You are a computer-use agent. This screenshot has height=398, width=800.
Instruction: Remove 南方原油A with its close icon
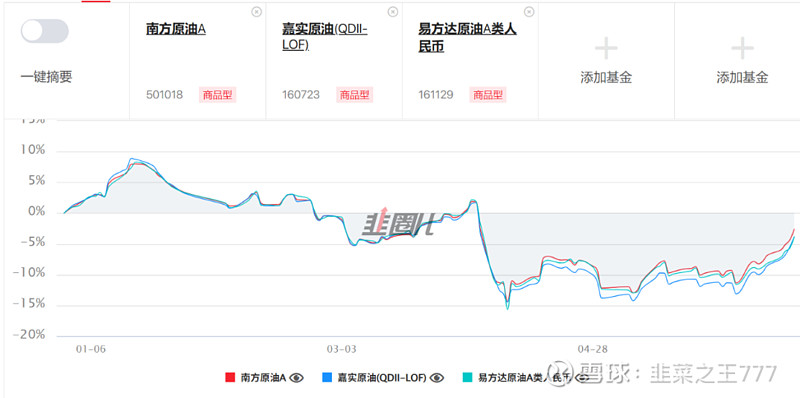257,12
